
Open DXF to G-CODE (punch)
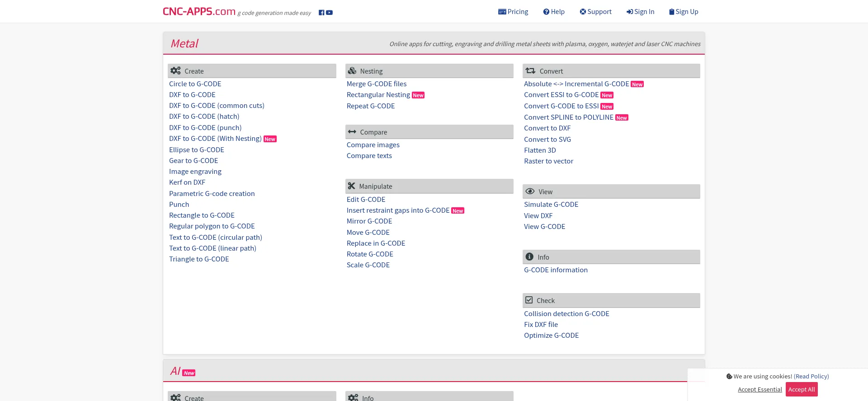tap(205, 127)
